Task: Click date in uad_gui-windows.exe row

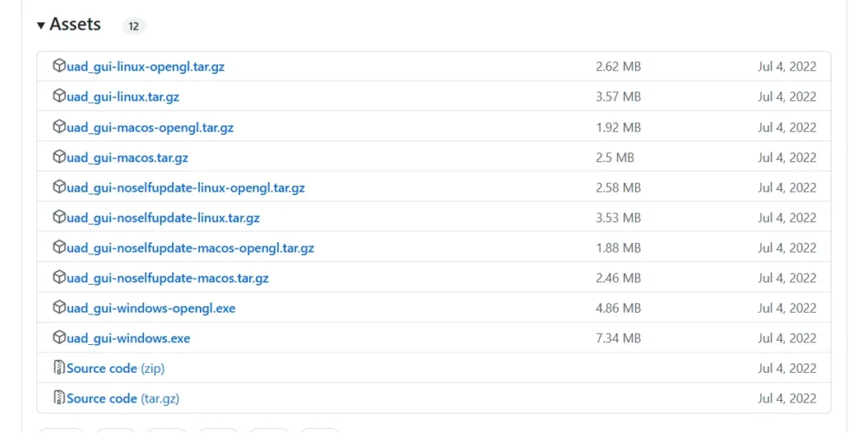Action: (x=787, y=338)
